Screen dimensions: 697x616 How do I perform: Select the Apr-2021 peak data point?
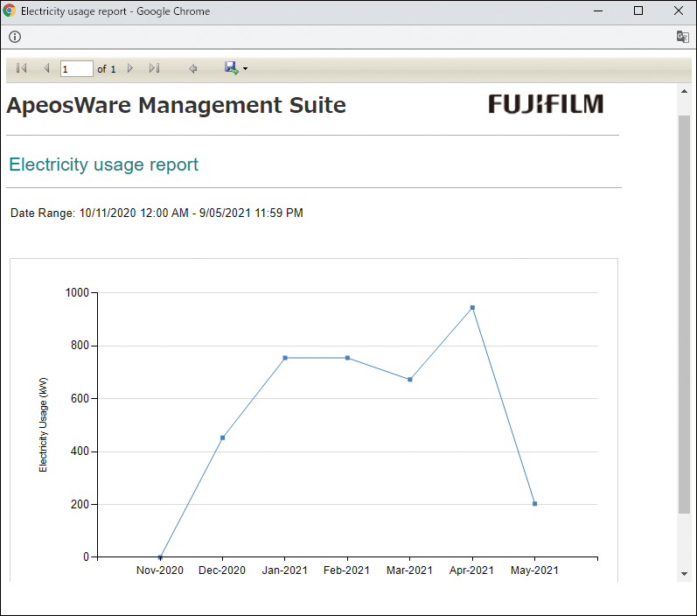pyautogui.click(x=472, y=307)
